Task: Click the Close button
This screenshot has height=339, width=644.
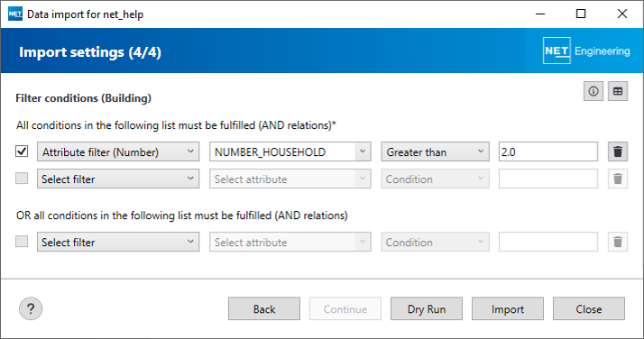Action: (x=589, y=308)
